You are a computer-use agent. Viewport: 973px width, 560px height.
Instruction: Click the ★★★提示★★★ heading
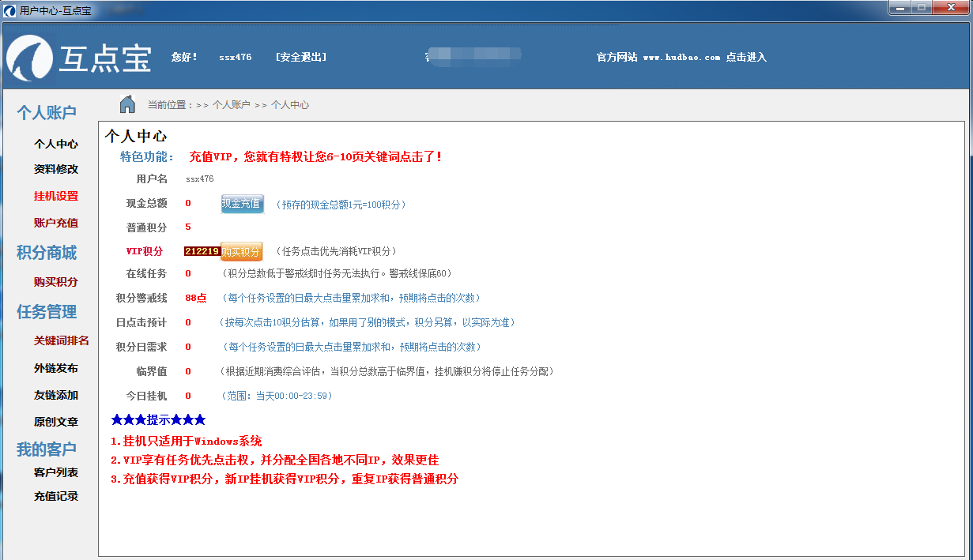(159, 419)
